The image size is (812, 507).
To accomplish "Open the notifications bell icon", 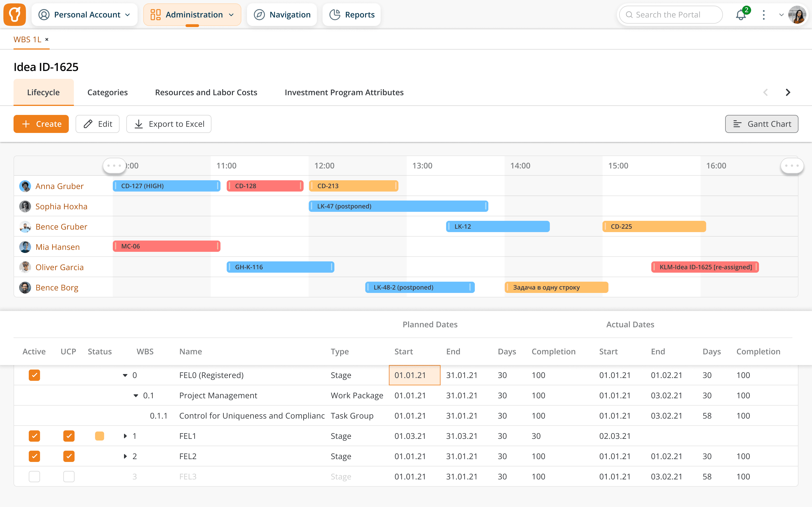I will [x=741, y=15].
